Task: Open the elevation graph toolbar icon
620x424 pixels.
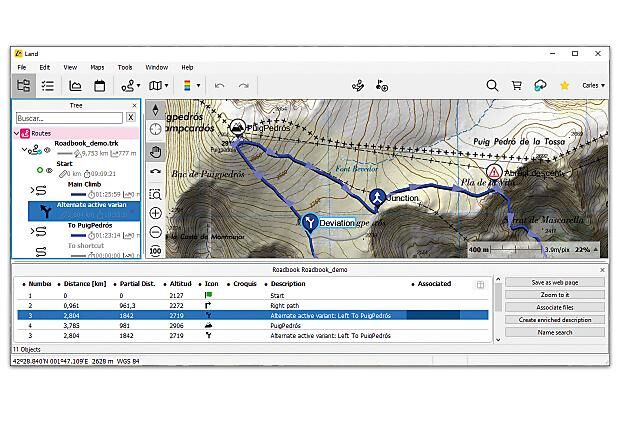Action: tap(75, 86)
